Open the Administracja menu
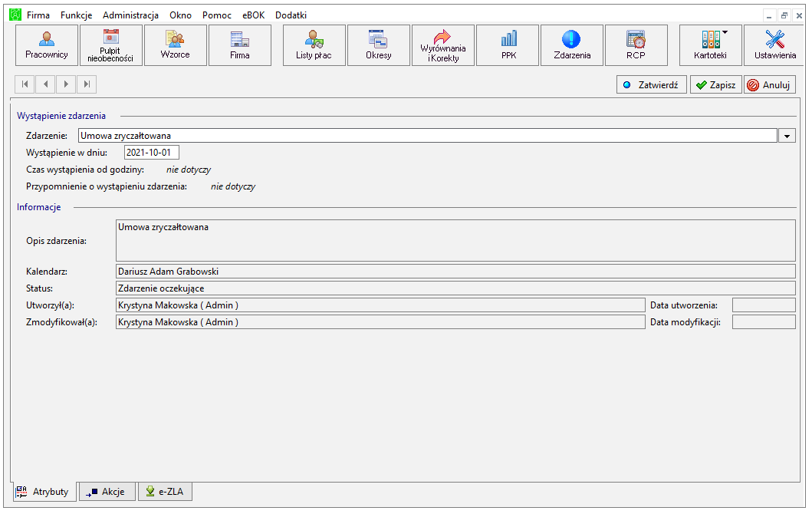 point(130,15)
